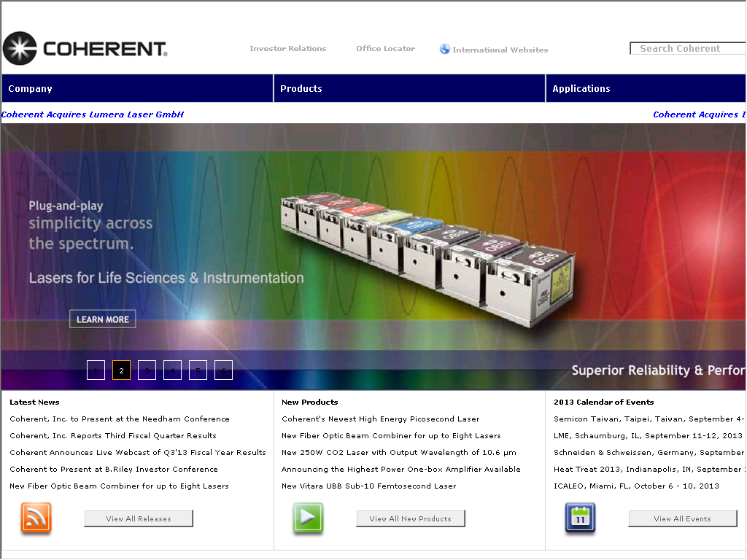Image resolution: width=747 pixels, height=560 pixels.
Task: Click the green play arrow icon
Action: (309, 518)
